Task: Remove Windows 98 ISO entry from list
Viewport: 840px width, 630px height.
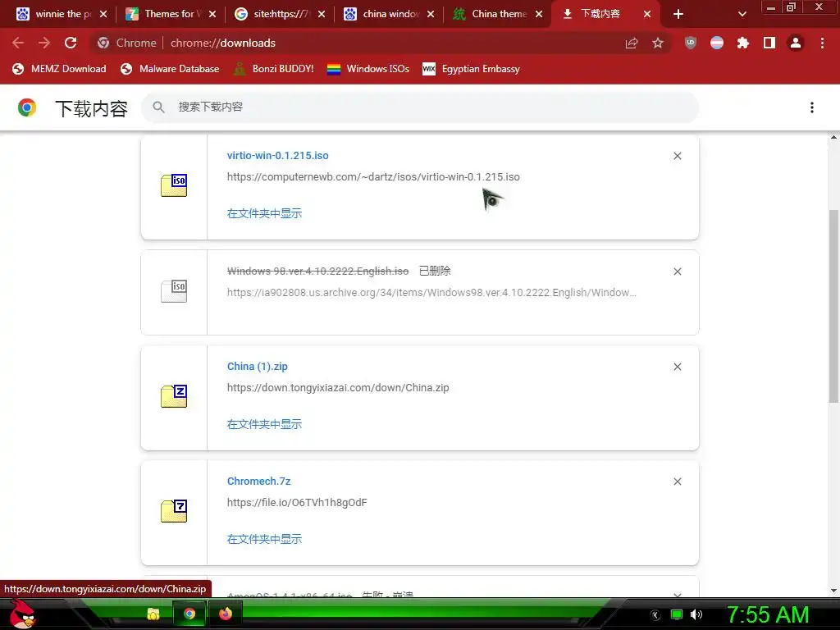Action: (678, 272)
